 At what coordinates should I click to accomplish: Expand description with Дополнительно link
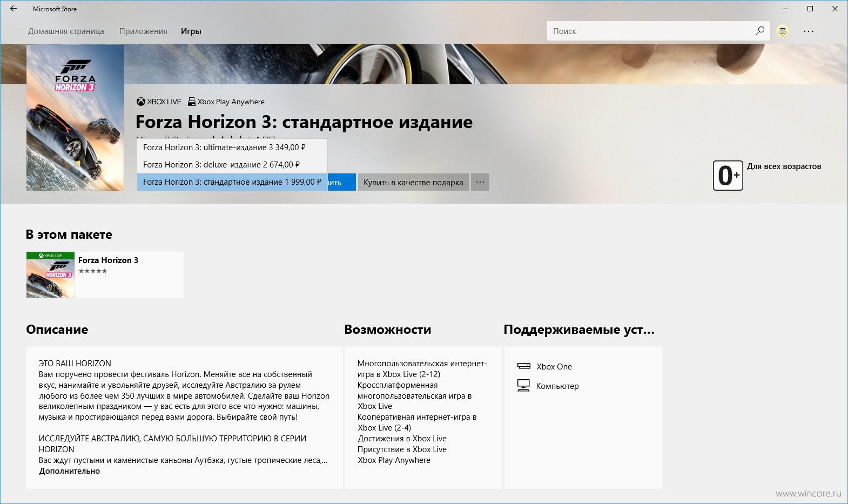click(70, 471)
